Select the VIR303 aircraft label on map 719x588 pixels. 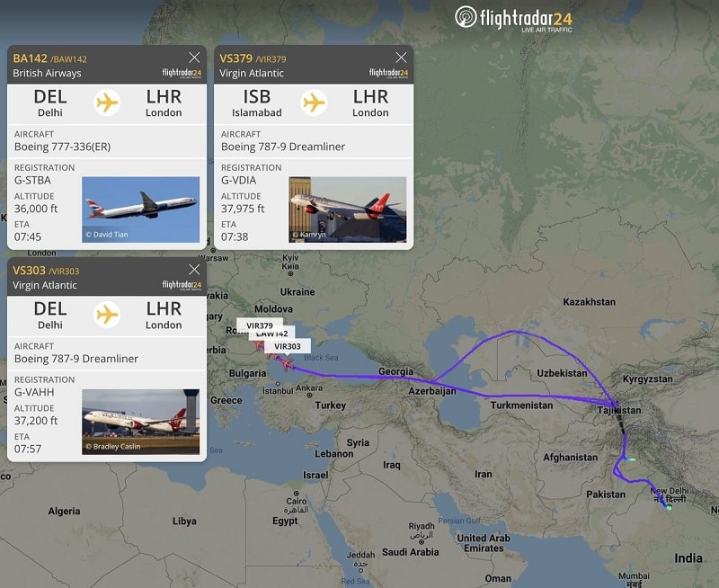pos(288,346)
